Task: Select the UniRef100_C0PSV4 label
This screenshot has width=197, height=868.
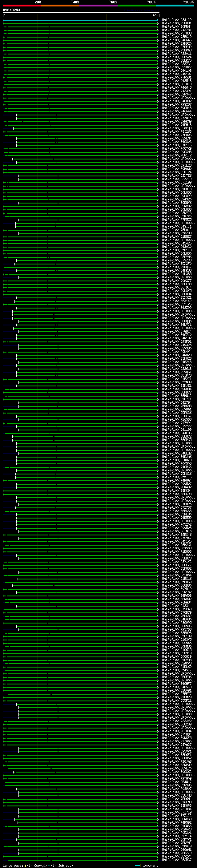Action: 176,57
